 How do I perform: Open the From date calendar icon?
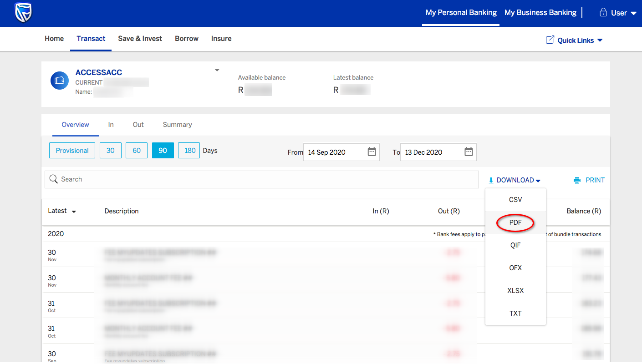click(372, 152)
